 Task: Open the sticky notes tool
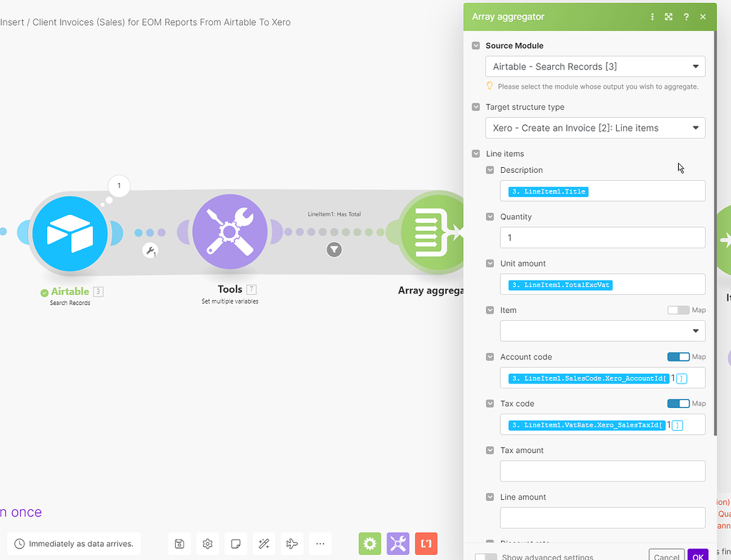(x=235, y=544)
